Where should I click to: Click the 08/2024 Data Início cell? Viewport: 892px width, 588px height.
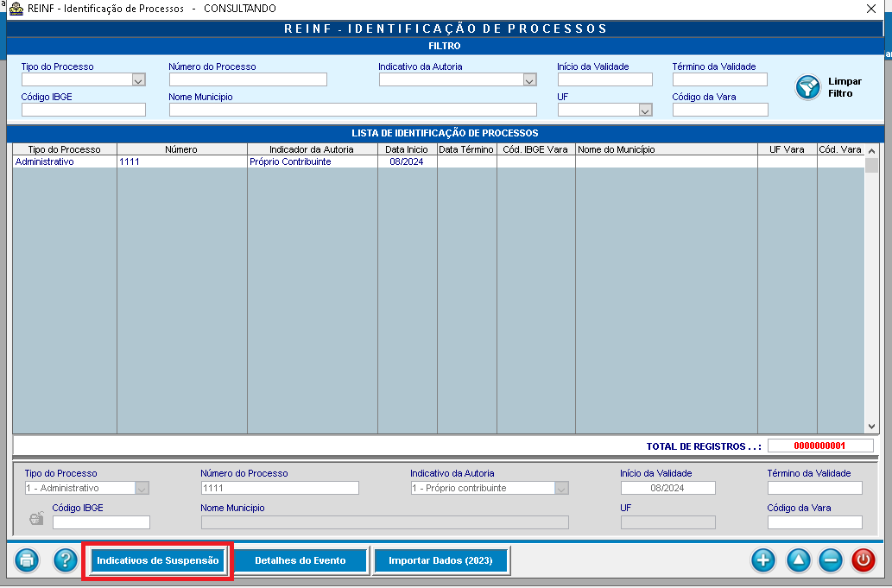point(408,161)
